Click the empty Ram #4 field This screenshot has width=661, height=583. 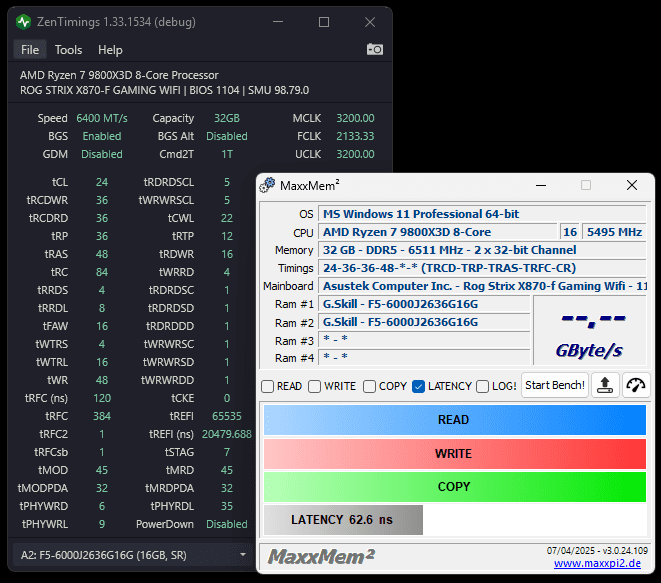click(424, 357)
